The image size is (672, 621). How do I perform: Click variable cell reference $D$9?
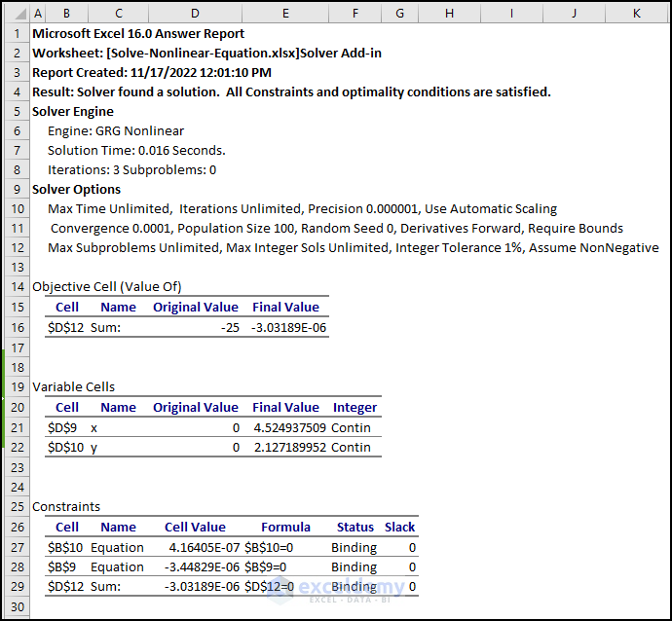click(62, 428)
